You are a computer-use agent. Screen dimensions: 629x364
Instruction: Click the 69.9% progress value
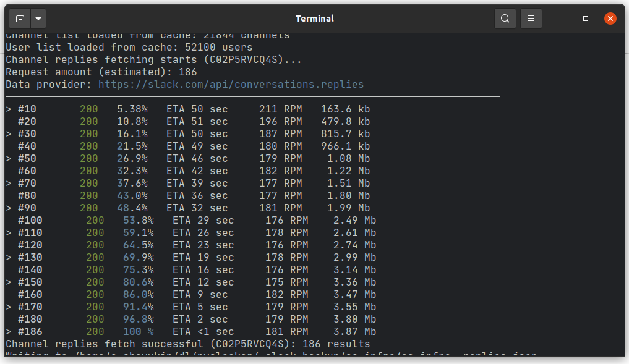[x=139, y=258]
